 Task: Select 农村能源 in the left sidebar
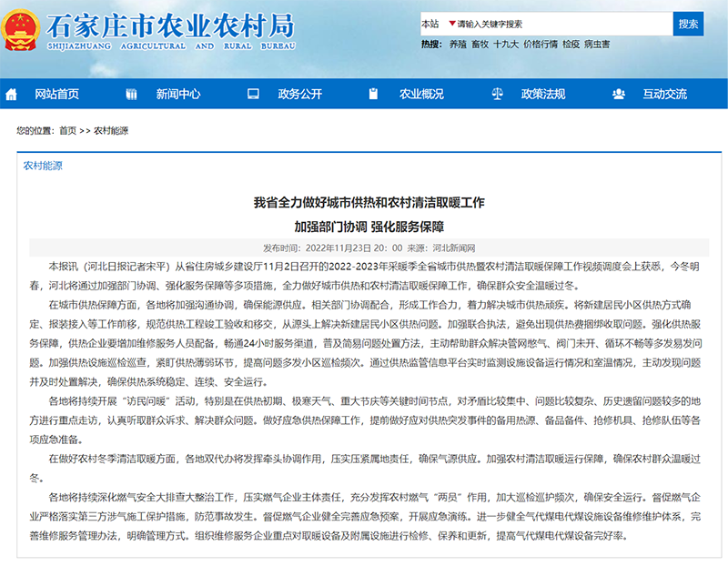click(x=42, y=166)
